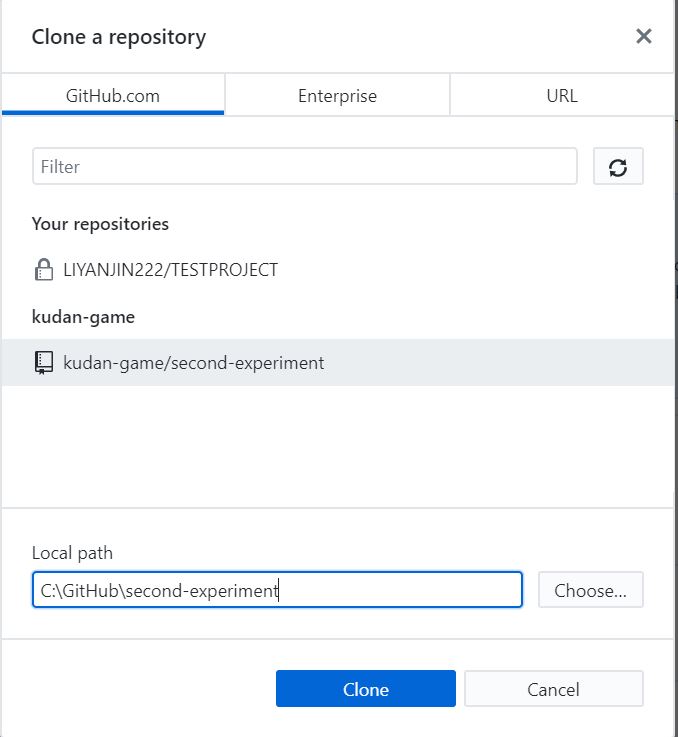This screenshot has height=737, width=678.
Task: Start cloning with the Clone button
Action: tap(366, 689)
